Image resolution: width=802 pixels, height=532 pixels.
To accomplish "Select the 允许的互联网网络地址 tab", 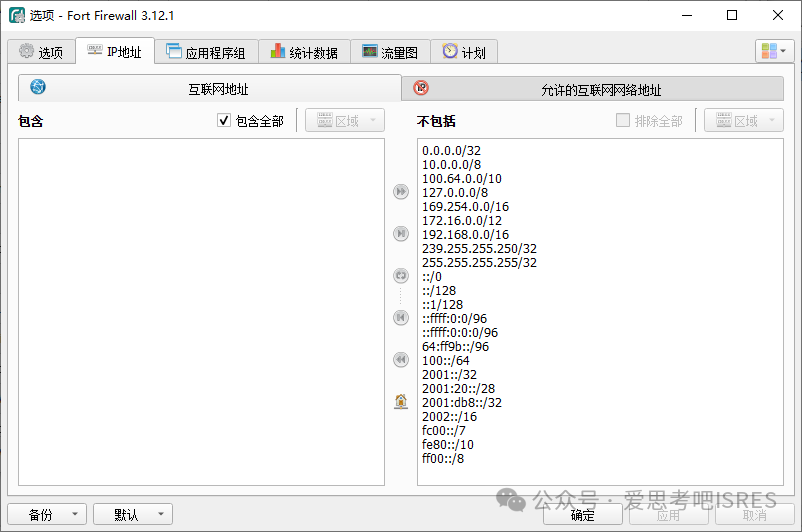I will (x=593, y=89).
